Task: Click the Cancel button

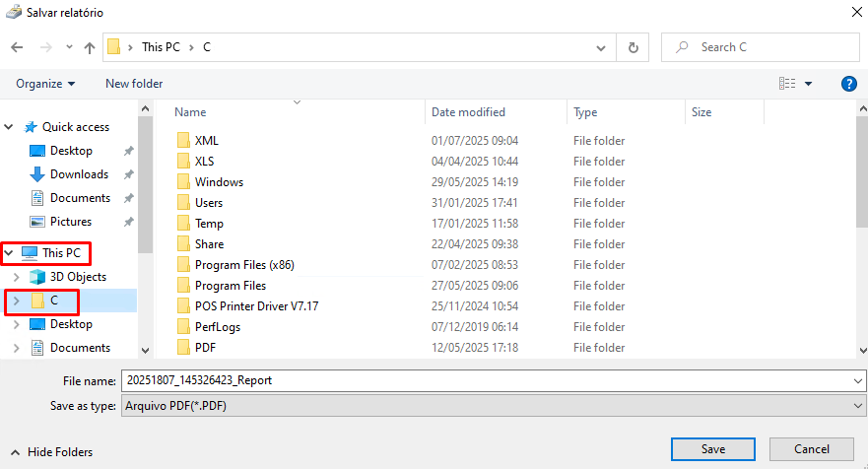Action: coord(812,449)
